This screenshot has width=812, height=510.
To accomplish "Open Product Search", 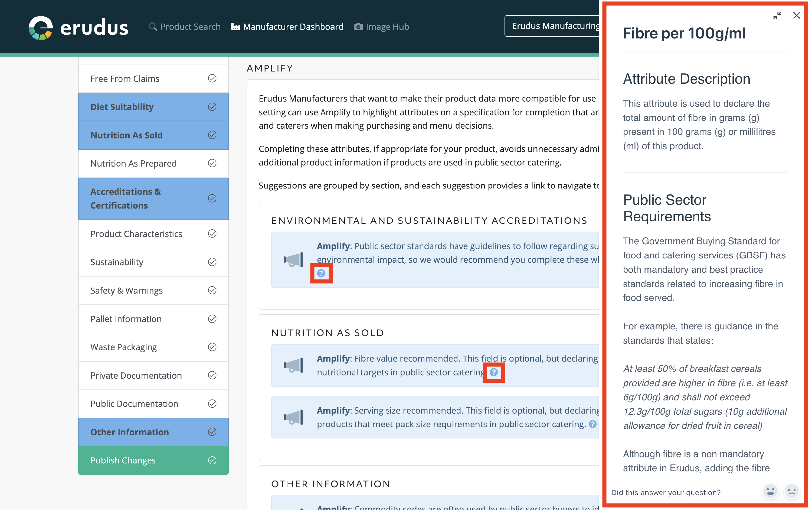I will (185, 27).
